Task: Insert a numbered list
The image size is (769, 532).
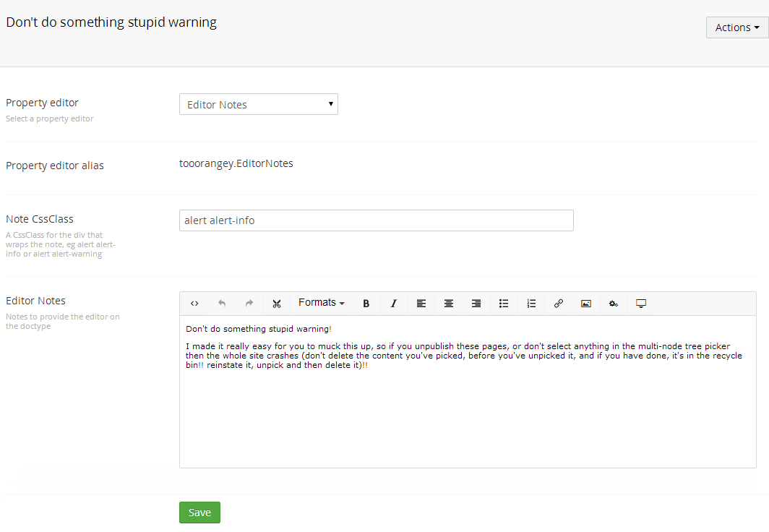Action: pyautogui.click(x=531, y=304)
